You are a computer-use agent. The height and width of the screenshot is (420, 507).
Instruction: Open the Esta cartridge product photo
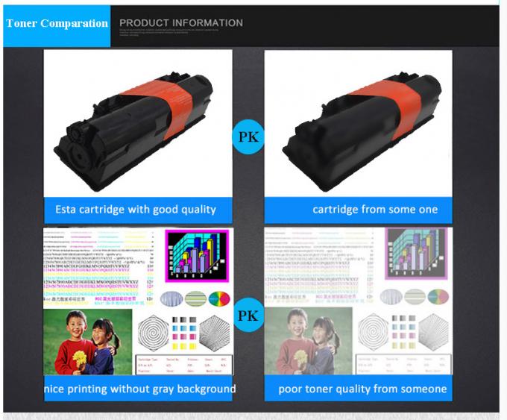point(138,123)
